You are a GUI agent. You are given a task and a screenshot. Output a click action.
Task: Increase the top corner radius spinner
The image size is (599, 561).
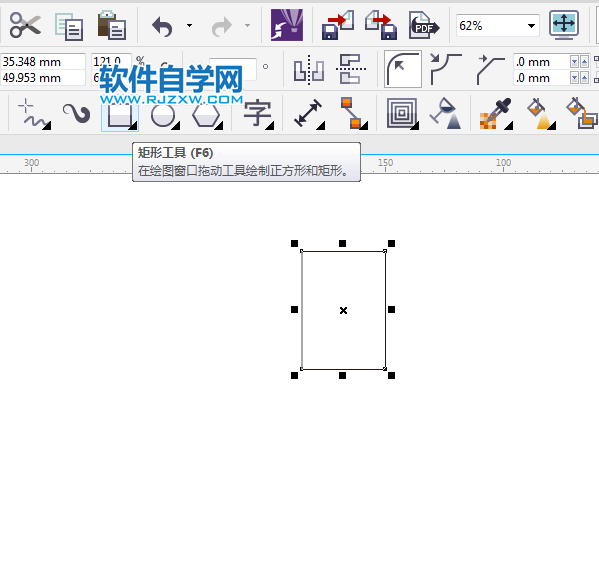pos(584,61)
